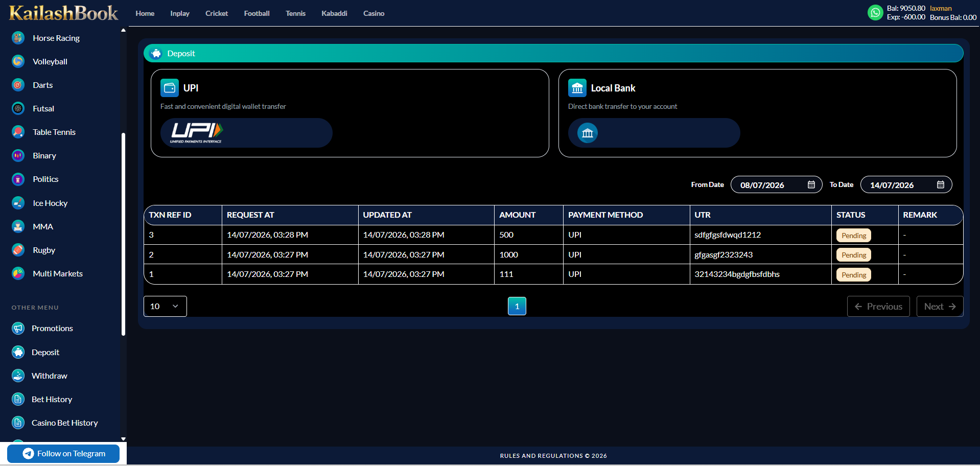
Task: Click the From Date field 08/07/2026
Action: 776,184
